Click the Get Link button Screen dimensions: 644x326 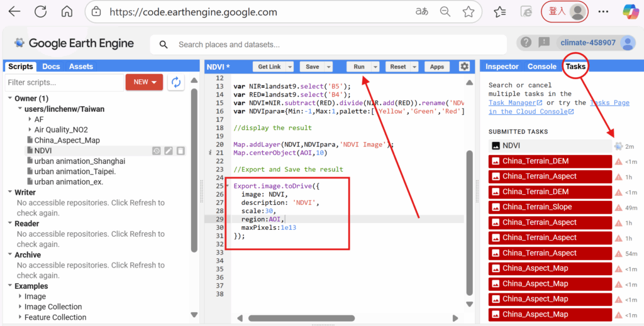click(x=269, y=67)
